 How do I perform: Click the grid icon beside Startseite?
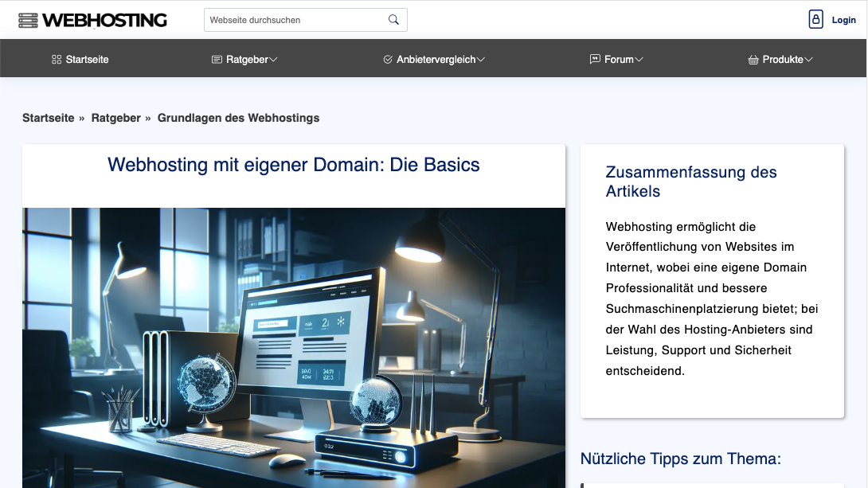pos(57,60)
